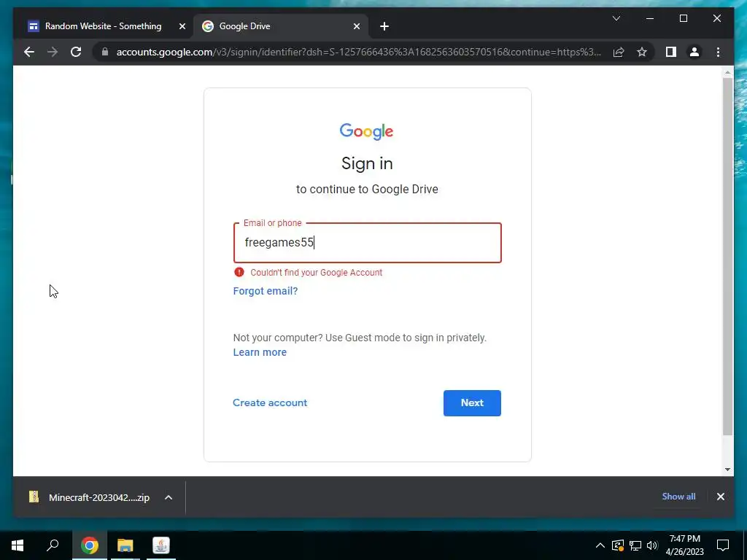Image resolution: width=747 pixels, height=560 pixels.
Task: Switch to the Random Website - Something tab
Action: pyautogui.click(x=103, y=26)
